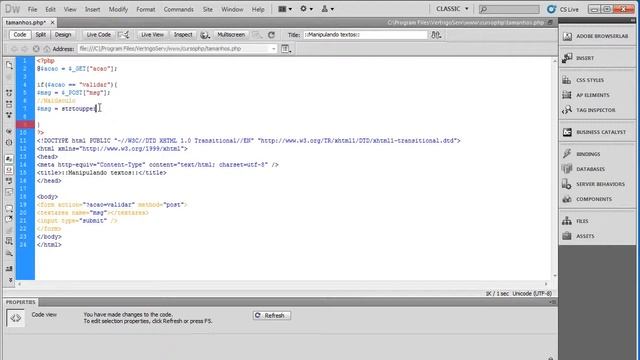Click the CS Live button
The image size is (640, 360).
pos(563,9)
